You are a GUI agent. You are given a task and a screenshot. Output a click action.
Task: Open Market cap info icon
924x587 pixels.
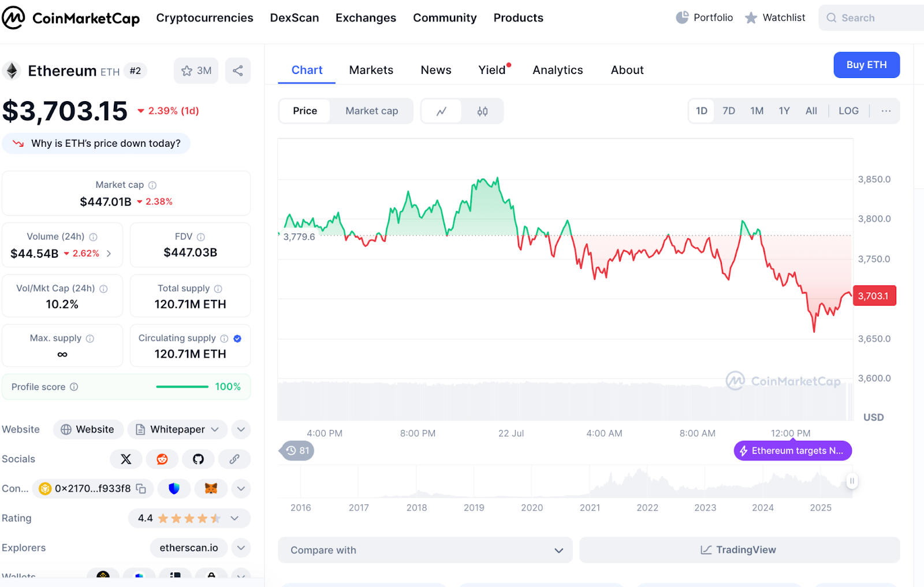152,185
